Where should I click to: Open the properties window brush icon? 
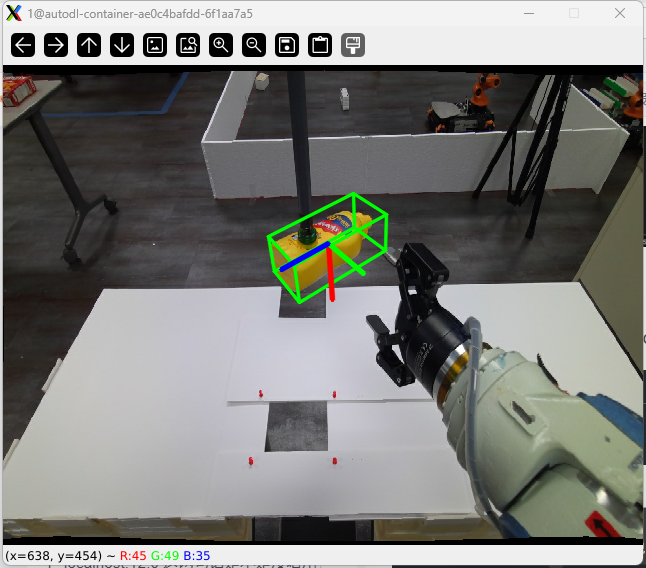353,45
